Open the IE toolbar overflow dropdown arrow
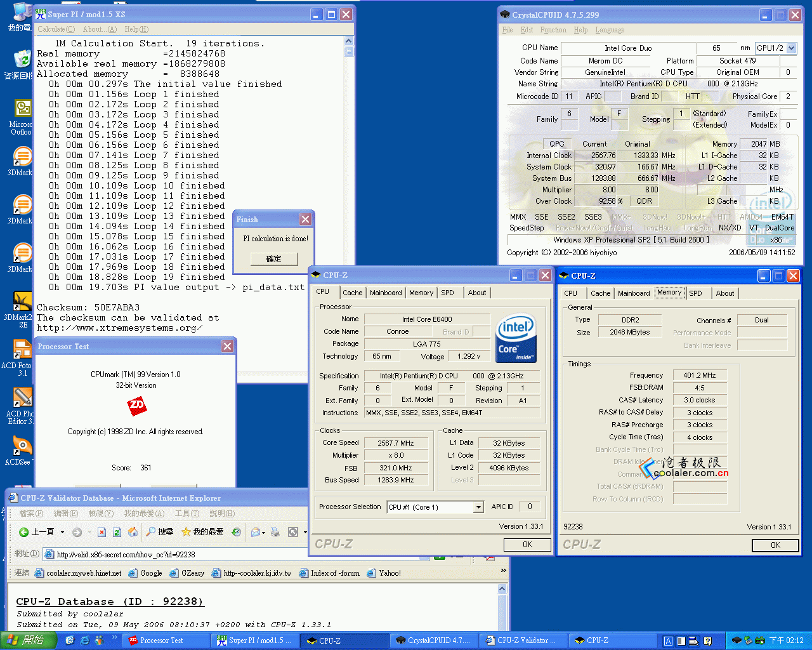 [x=305, y=532]
